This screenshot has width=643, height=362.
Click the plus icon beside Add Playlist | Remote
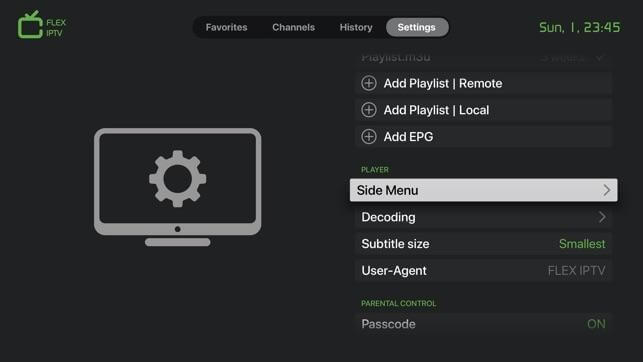[x=369, y=83]
